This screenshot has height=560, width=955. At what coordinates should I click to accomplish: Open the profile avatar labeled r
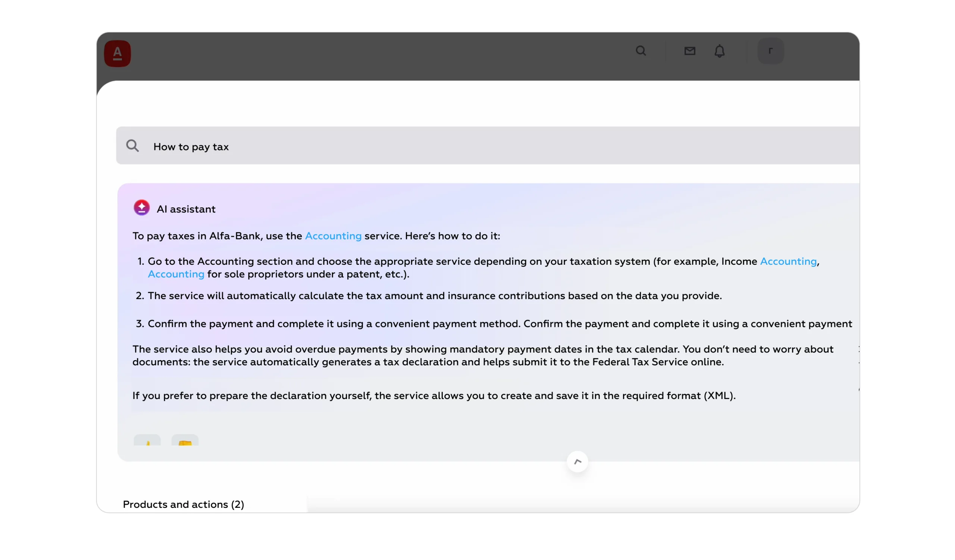tap(770, 51)
